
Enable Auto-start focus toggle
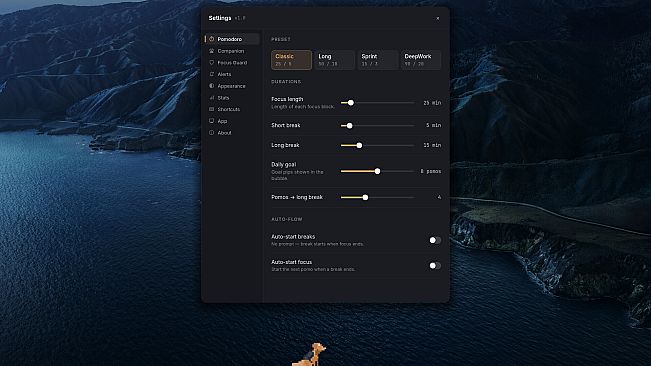click(x=435, y=266)
